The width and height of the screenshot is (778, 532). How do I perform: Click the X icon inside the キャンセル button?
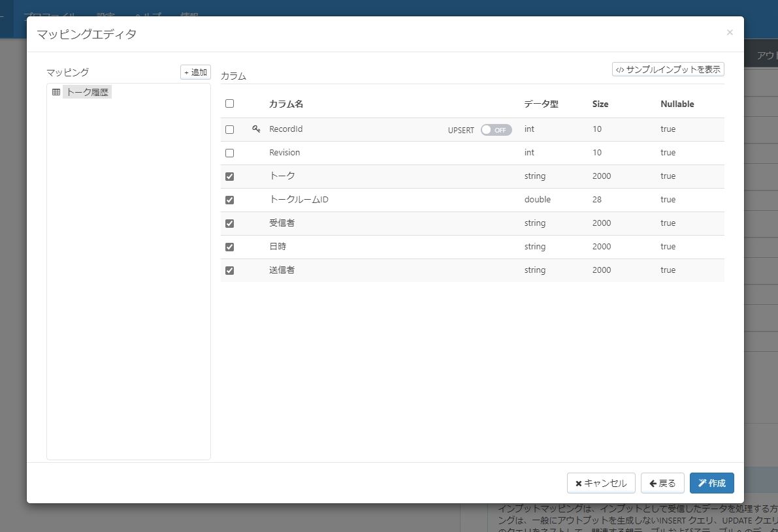577,483
